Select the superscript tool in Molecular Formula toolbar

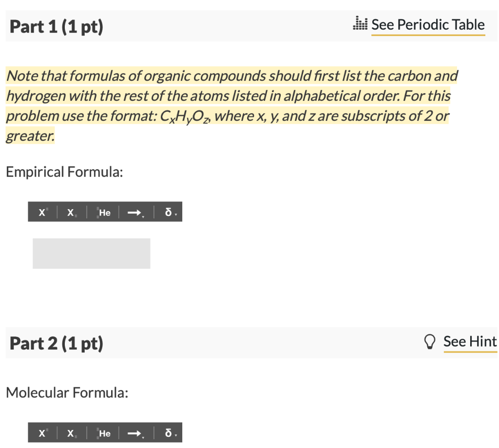(41, 433)
